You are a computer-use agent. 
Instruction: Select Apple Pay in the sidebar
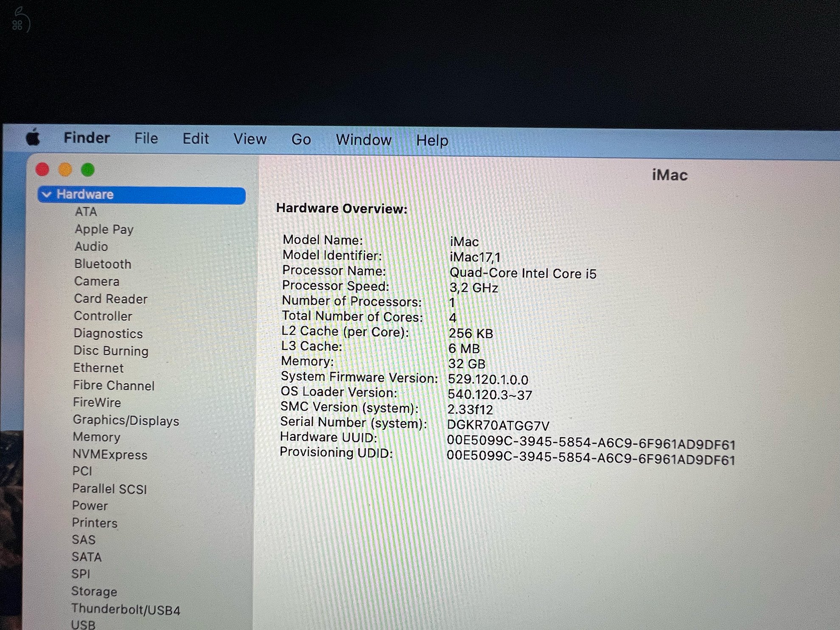pos(104,229)
